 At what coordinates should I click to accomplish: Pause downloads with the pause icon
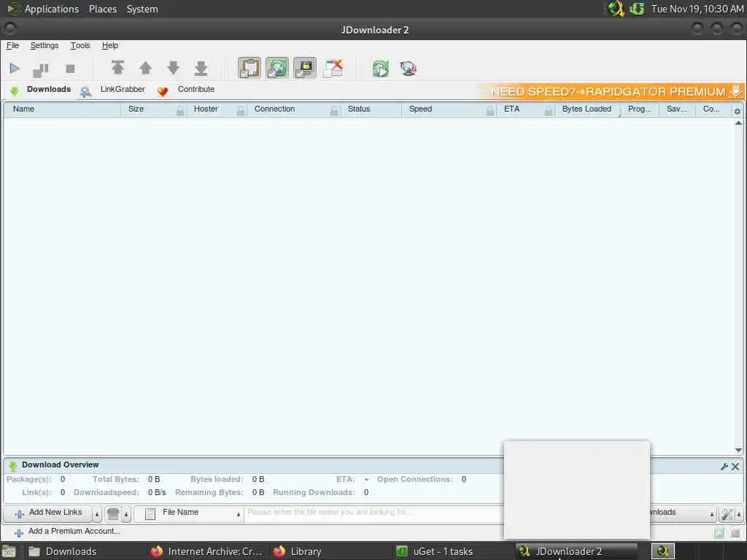(41, 69)
